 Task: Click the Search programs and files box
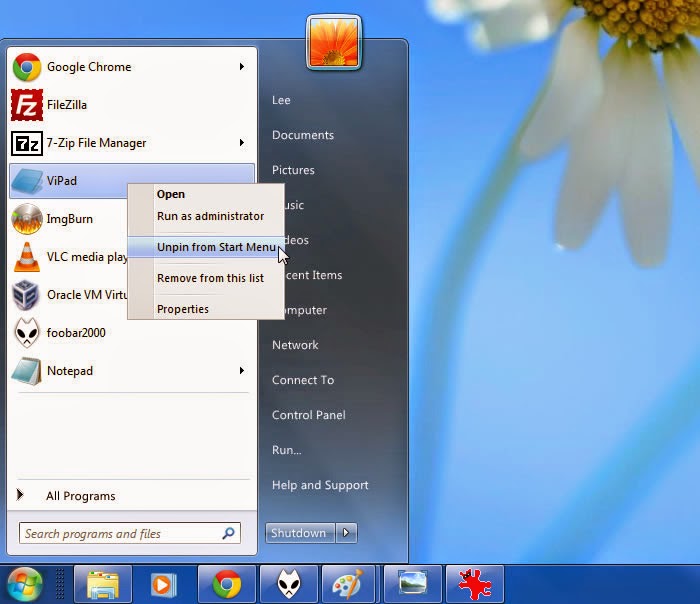click(x=130, y=533)
